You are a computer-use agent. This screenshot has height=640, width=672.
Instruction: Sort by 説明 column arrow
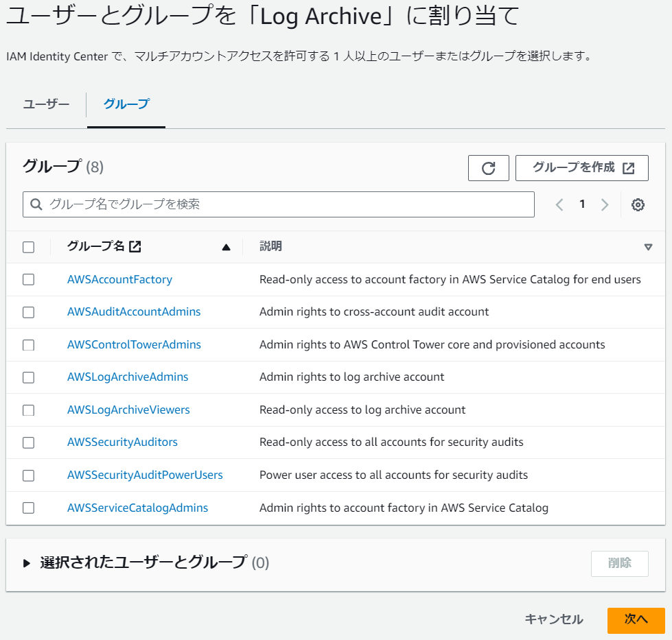pyautogui.click(x=648, y=247)
